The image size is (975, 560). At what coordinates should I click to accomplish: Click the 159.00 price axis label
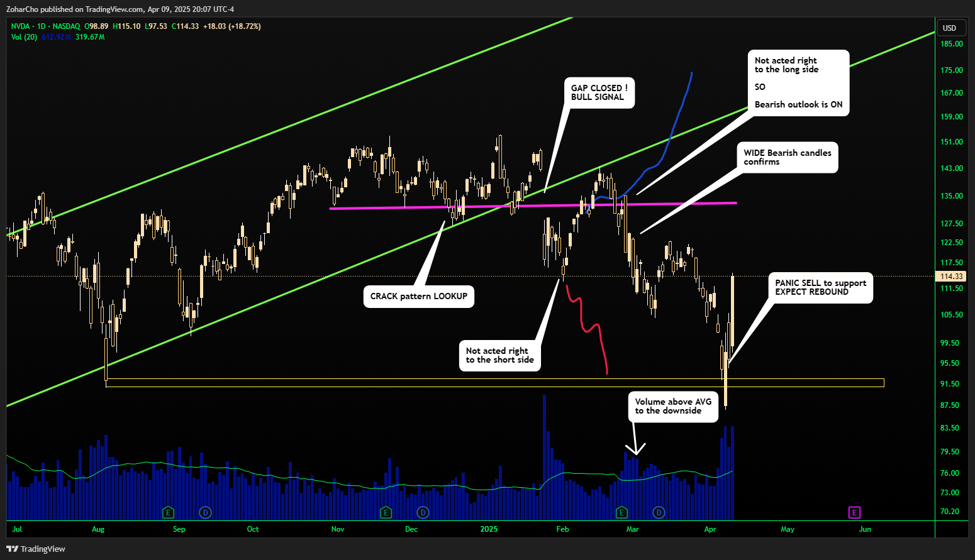(x=952, y=117)
